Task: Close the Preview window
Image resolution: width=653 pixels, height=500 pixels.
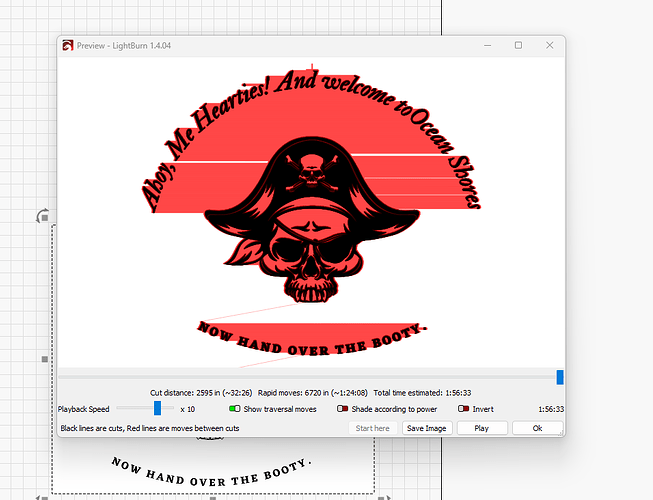Action: pyautogui.click(x=550, y=45)
